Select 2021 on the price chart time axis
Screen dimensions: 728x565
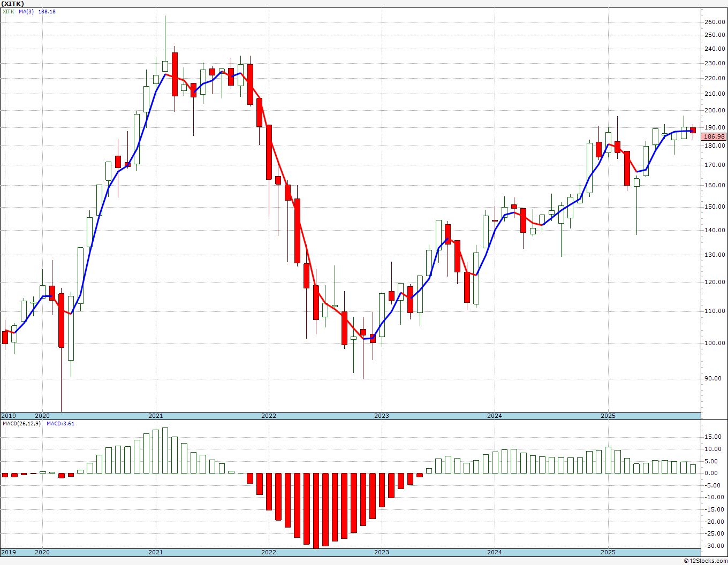155,416
